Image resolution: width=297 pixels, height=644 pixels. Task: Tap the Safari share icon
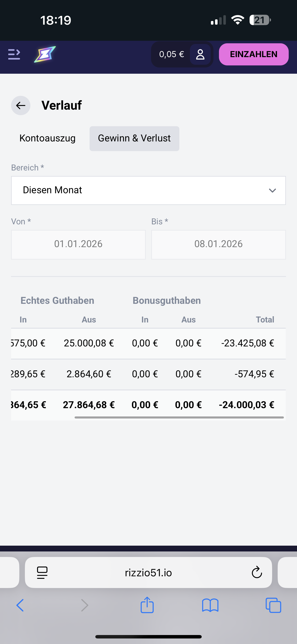tap(147, 605)
